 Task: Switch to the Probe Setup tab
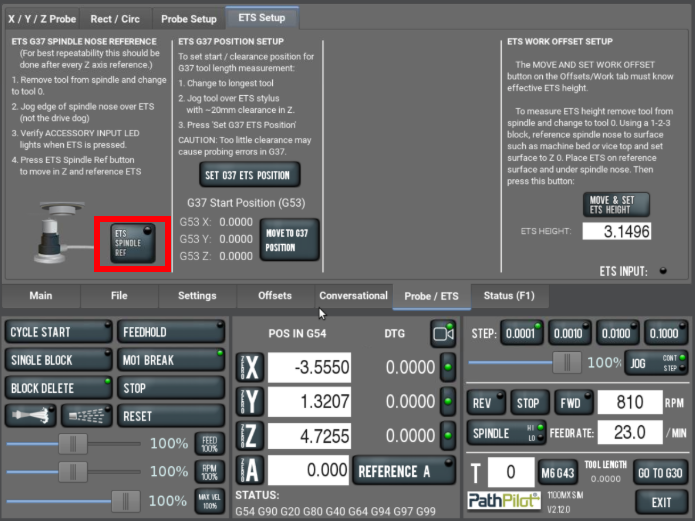[189, 18]
